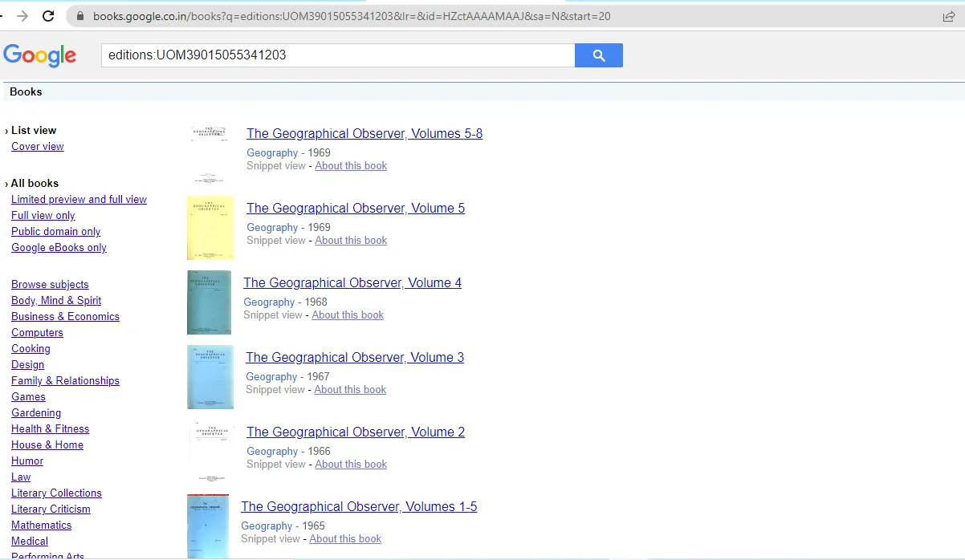The height and width of the screenshot is (560, 965).
Task: Click the Books header label
Action: point(26,92)
